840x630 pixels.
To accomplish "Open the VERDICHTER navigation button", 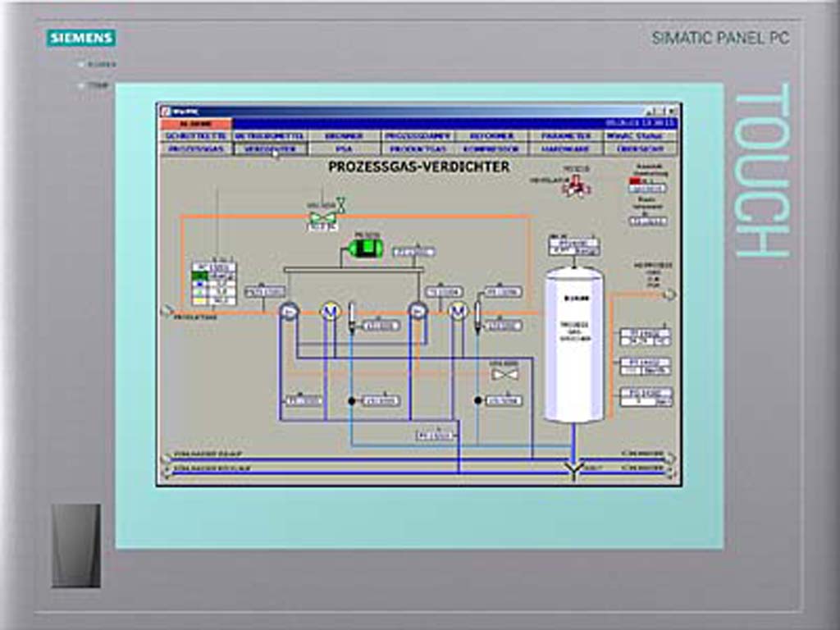I will tap(271, 149).
